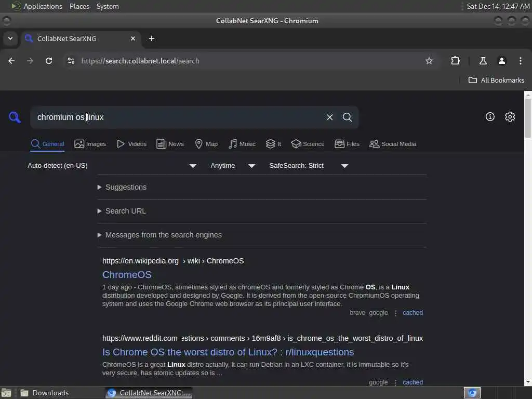Image resolution: width=532 pixels, height=399 pixels.
Task: Switch to the General category
Action: pos(47,144)
